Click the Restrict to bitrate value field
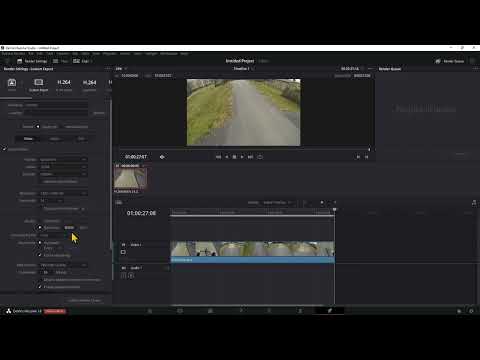Screen dimensions: 480x360 69,228
